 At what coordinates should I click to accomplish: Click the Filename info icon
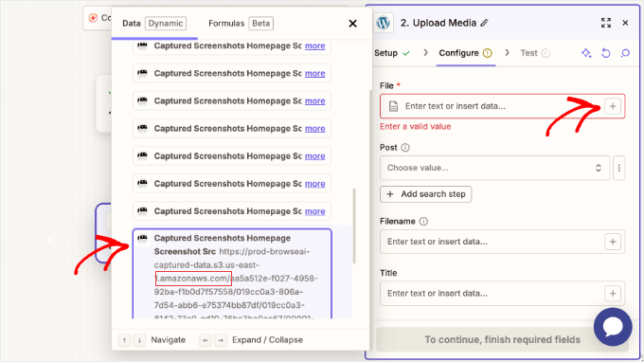(423, 222)
